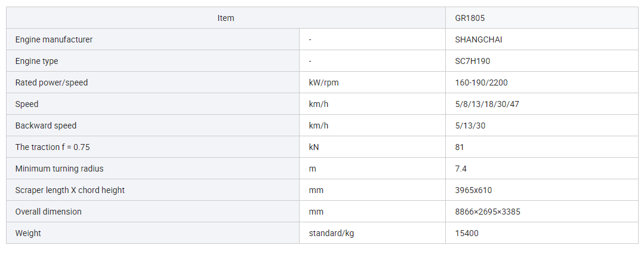Select the 3965x610 scraper value
This screenshot has height=257, width=644.
tap(473, 190)
